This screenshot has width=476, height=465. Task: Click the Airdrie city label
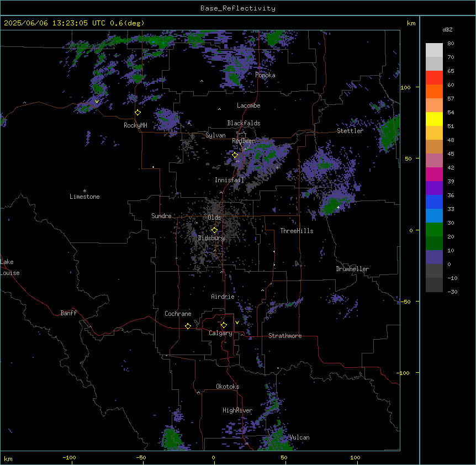tap(223, 297)
